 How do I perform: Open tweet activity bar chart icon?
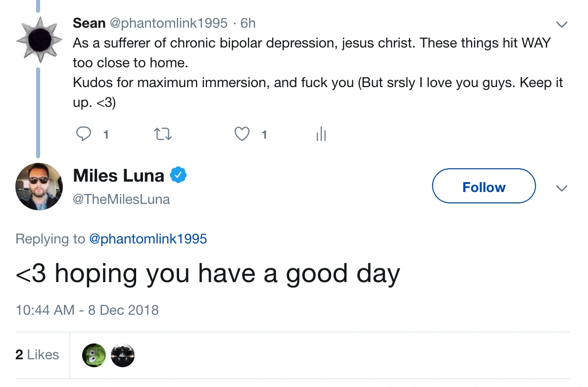(x=321, y=134)
